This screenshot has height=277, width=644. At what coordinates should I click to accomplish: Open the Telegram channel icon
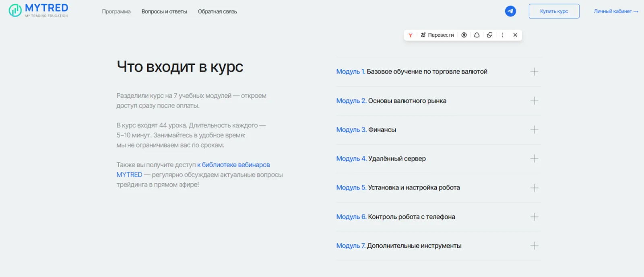[x=510, y=11]
